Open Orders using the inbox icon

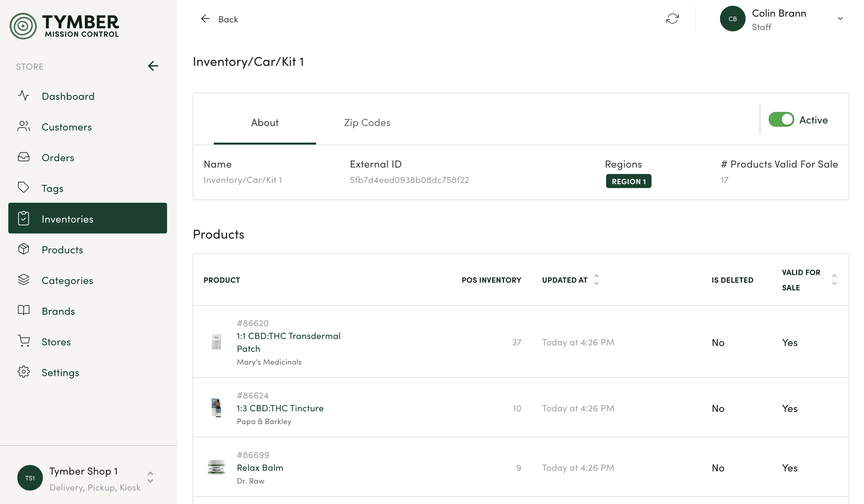[x=24, y=157]
